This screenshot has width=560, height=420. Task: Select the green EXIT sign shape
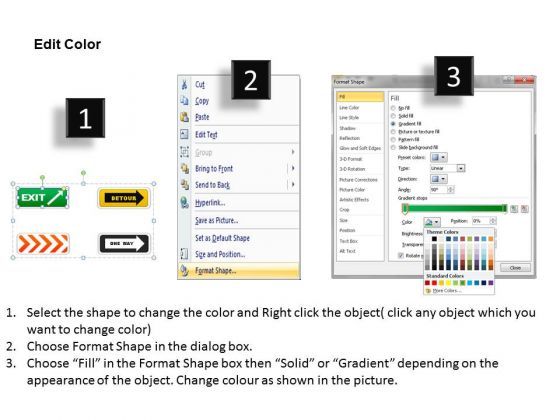click(42, 198)
